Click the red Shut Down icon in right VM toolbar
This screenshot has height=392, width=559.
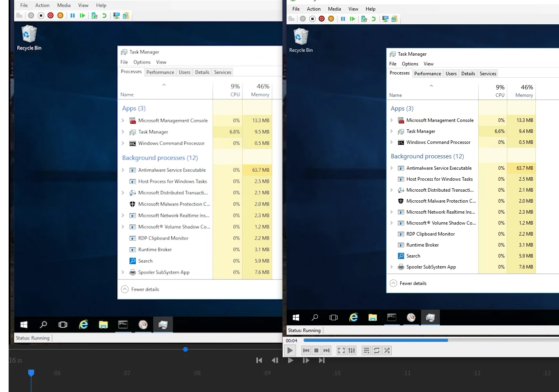[x=321, y=19]
